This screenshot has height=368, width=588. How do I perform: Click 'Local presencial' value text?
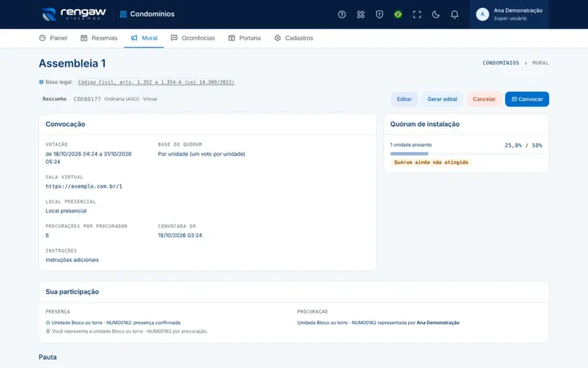[66, 211]
